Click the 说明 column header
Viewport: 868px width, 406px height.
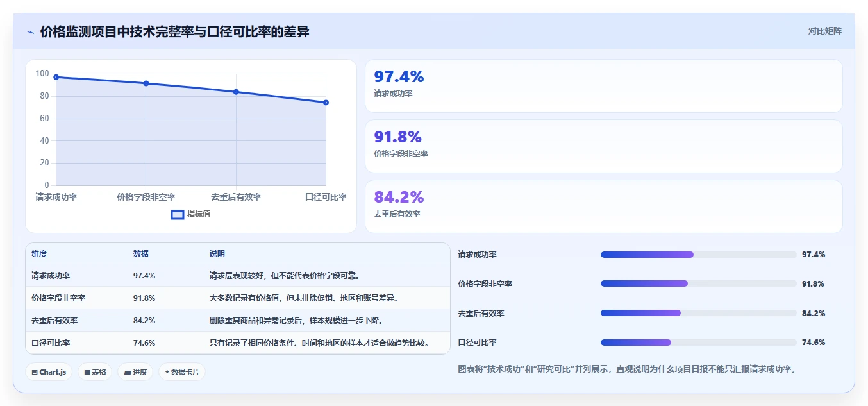[217, 254]
